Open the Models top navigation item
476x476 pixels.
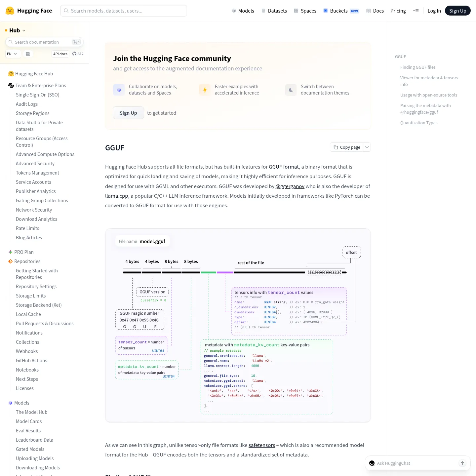point(243,11)
